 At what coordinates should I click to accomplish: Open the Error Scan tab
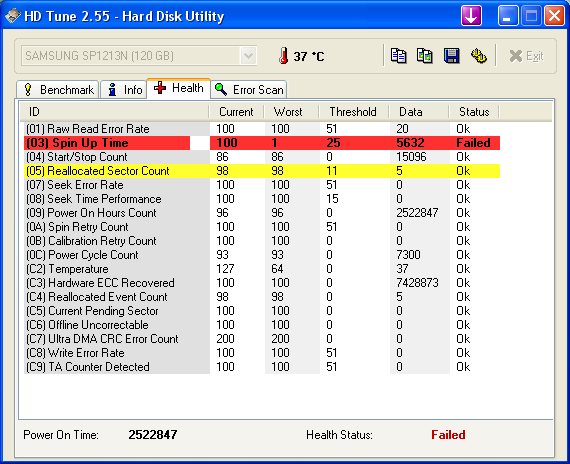click(x=249, y=89)
